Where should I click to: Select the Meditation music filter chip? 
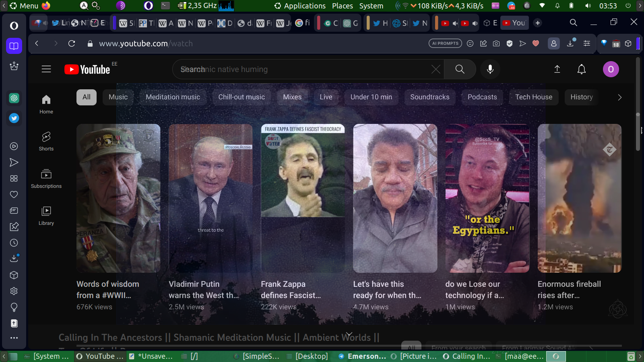(x=173, y=97)
